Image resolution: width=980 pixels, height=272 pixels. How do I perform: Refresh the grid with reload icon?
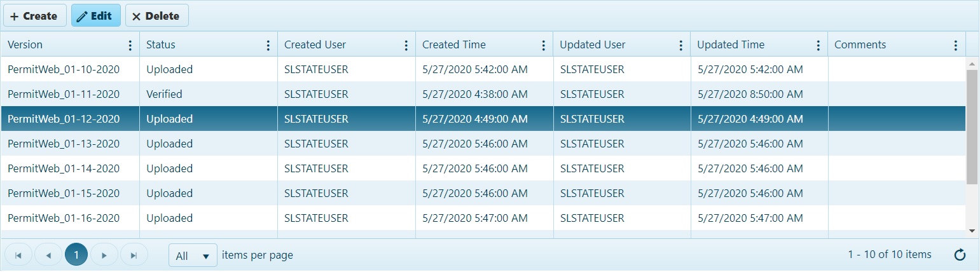tap(960, 255)
